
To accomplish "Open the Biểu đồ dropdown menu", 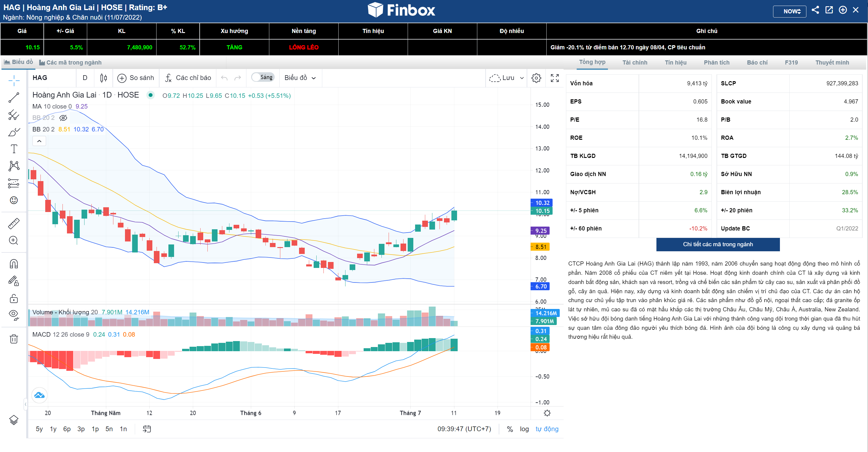I will 300,78.
